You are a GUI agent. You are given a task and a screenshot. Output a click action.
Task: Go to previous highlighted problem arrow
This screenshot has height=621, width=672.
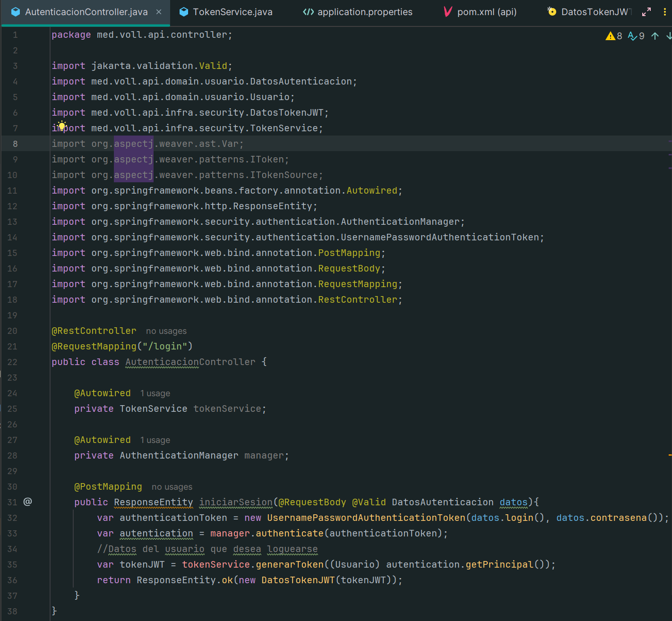coord(655,36)
